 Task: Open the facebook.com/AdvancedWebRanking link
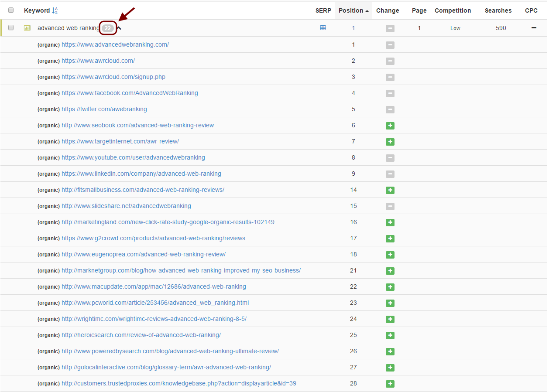pos(130,93)
